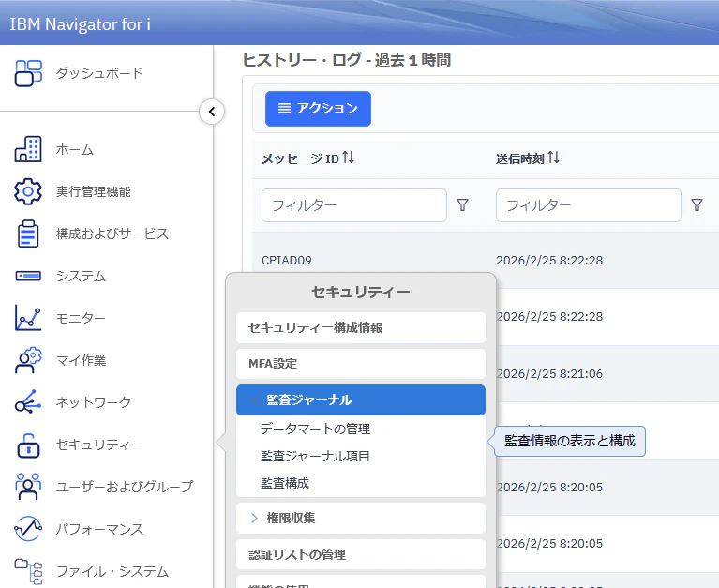Open the Dashboard icon in the sidebar
This screenshot has height=588, width=719.
point(28,73)
